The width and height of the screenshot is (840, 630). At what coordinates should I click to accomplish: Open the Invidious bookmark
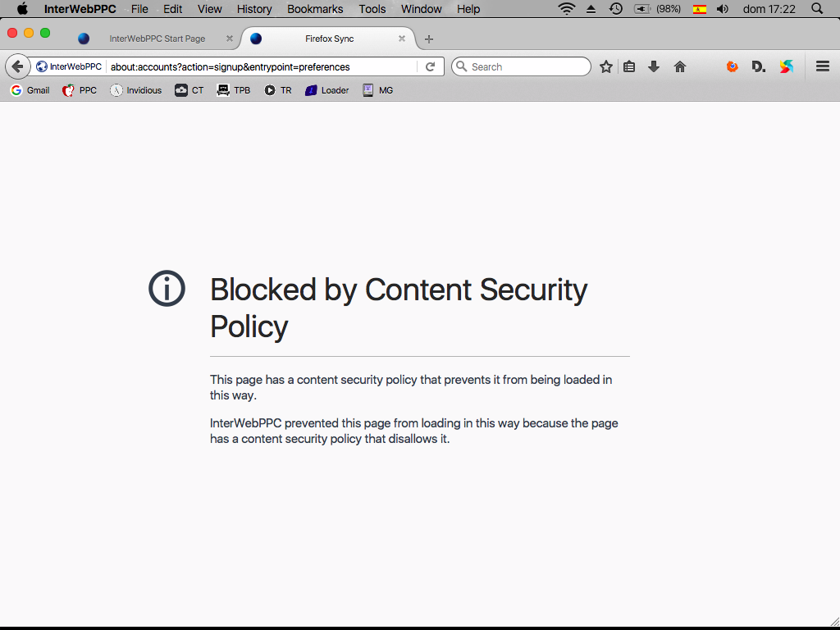pos(136,90)
